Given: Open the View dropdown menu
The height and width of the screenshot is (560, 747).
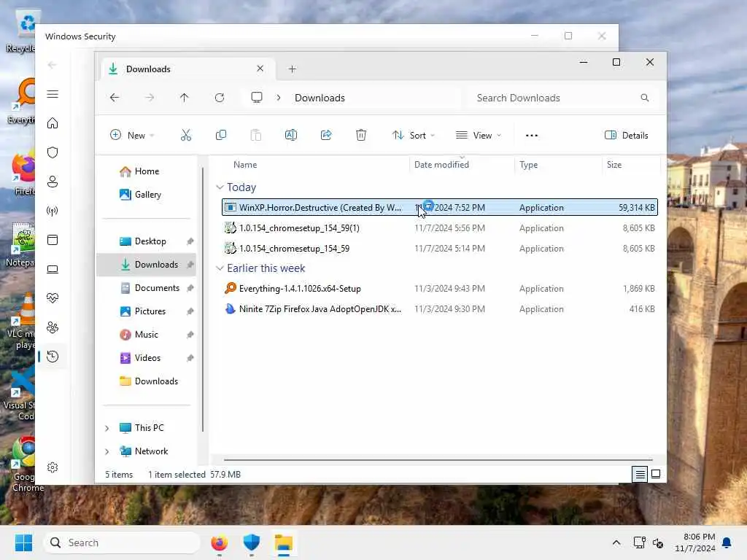Looking at the screenshot, I should point(479,135).
